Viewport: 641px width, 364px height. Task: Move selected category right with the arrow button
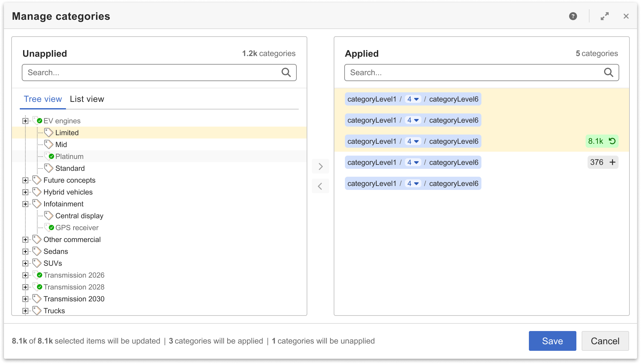coord(320,166)
